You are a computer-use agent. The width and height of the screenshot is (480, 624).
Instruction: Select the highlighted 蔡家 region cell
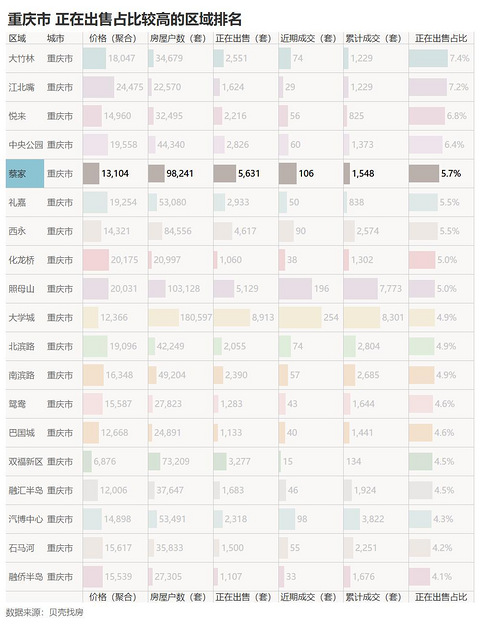pos(25,174)
